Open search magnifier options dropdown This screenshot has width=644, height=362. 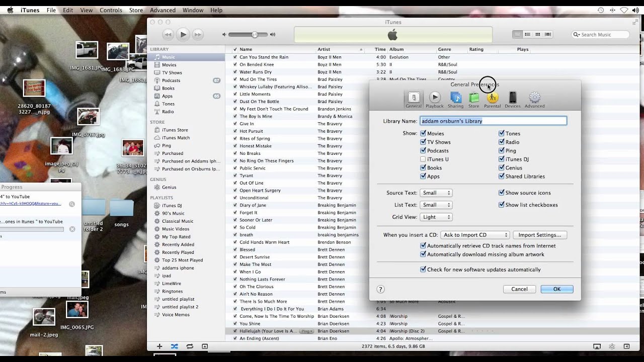[x=577, y=35]
